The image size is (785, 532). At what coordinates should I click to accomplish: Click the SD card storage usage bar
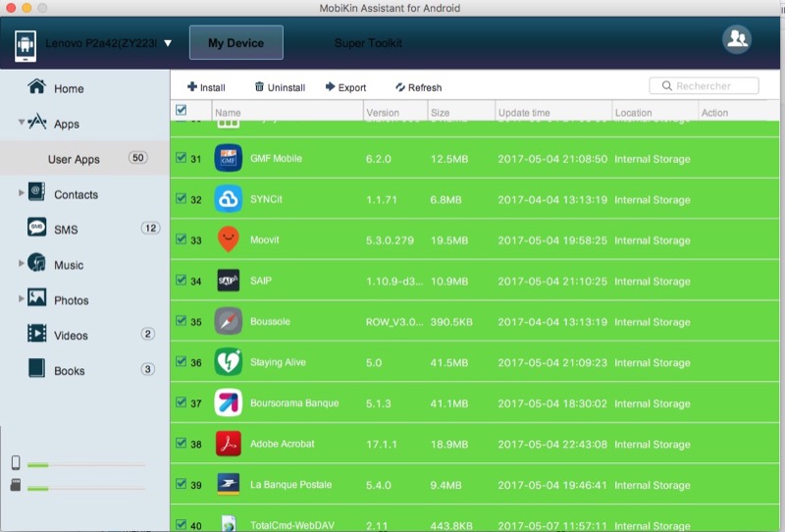click(85, 488)
